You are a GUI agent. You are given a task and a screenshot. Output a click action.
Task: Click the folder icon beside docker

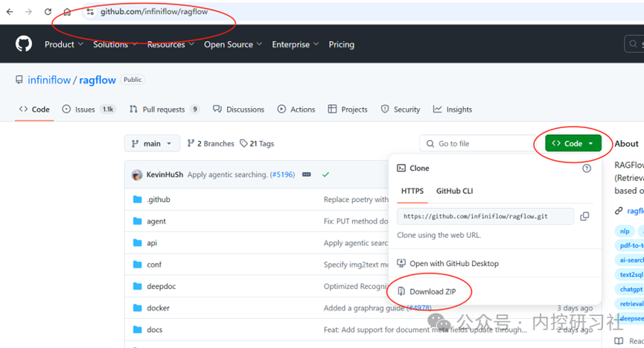tap(138, 308)
